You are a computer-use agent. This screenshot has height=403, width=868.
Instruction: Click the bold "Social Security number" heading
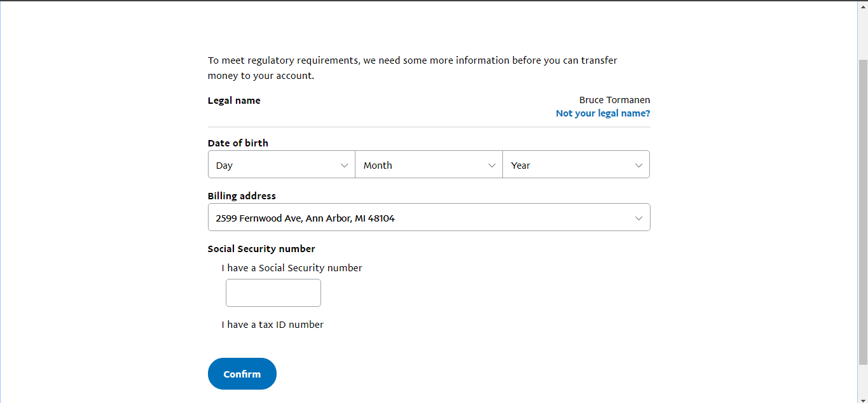pyautogui.click(x=261, y=249)
